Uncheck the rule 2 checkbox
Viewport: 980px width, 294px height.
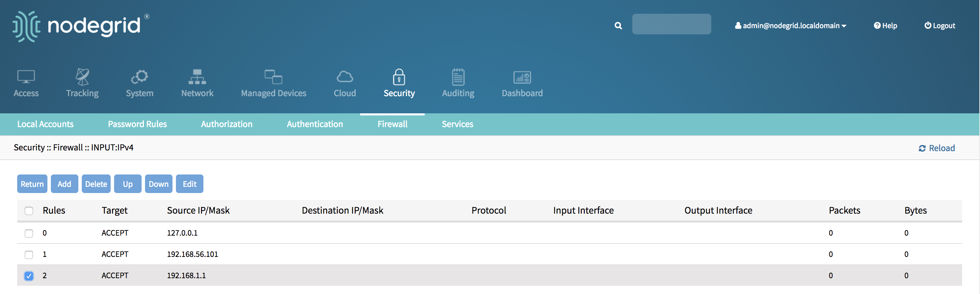pyautogui.click(x=29, y=276)
